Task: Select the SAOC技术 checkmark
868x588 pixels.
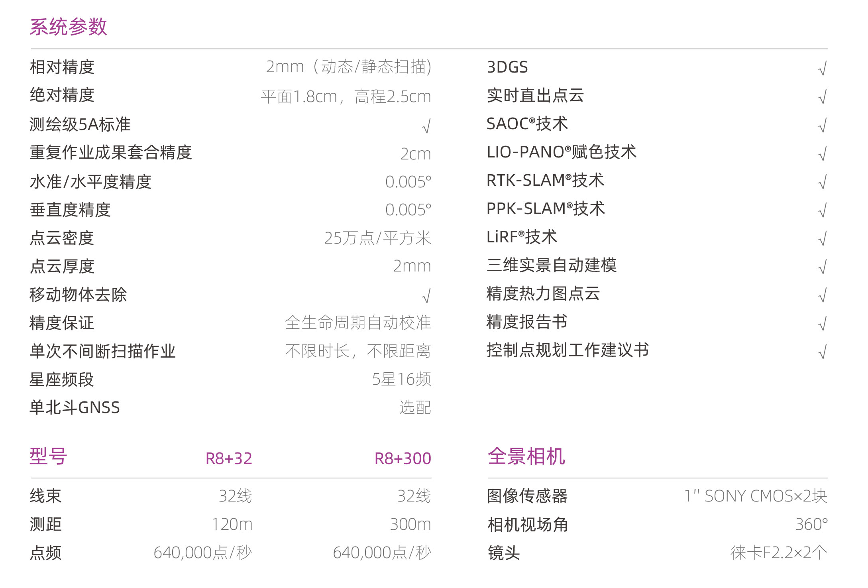Action: [x=823, y=125]
